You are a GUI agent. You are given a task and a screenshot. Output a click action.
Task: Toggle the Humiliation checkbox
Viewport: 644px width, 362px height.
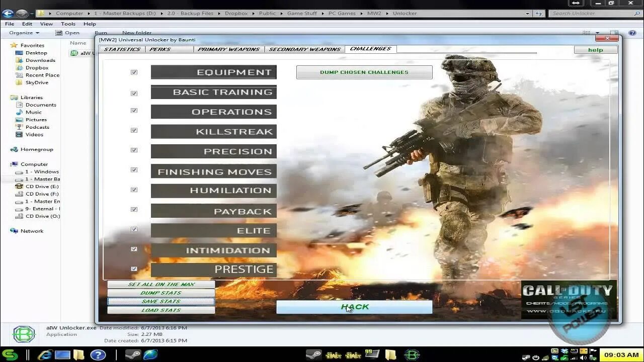click(x=134, y=190)
